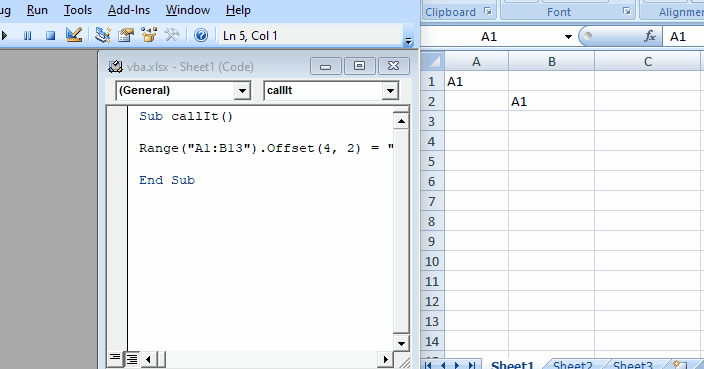Screen dimensions: 704x369
Task: Click the Insert Function fx button
Action: pyautogui.click(x=650, y=36)
